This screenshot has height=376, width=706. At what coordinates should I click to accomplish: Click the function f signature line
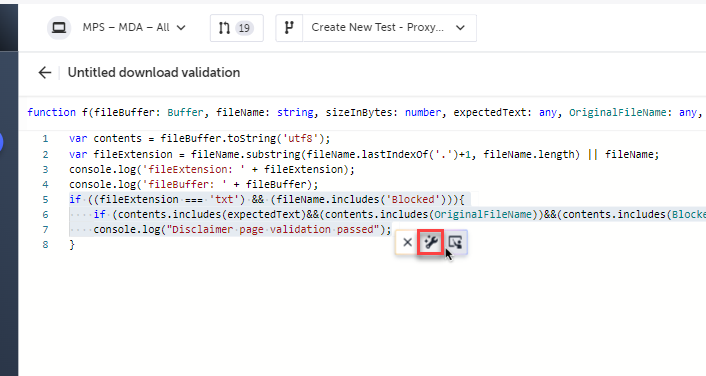(x=366, y=113)
